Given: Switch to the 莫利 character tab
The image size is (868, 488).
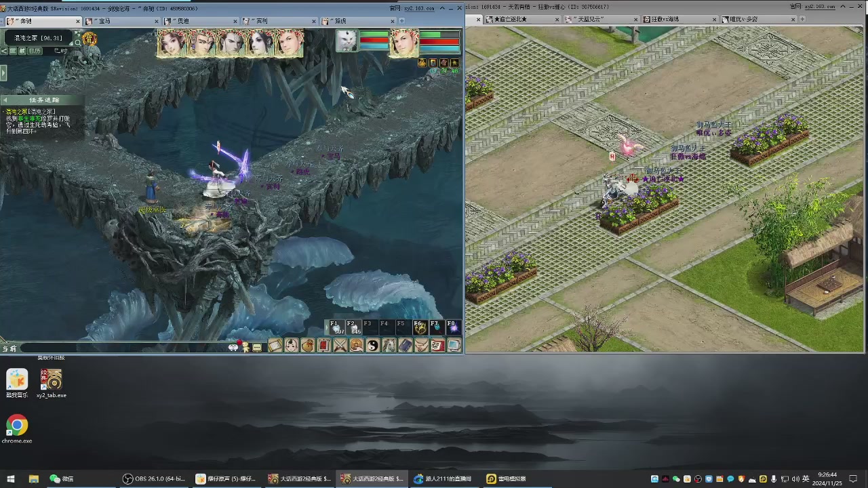Looking at the screenshot, I should click(x=279, y=21).
